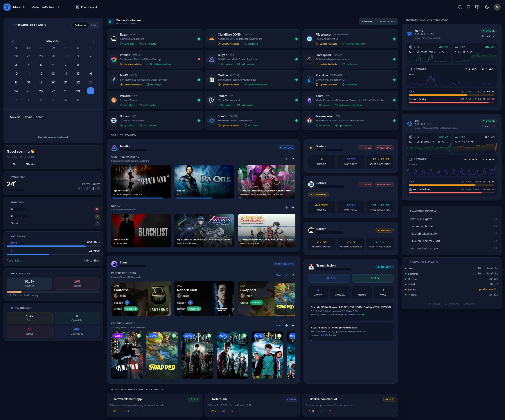
Task: Show Labeled containers
Action: (x=367, y=22)
